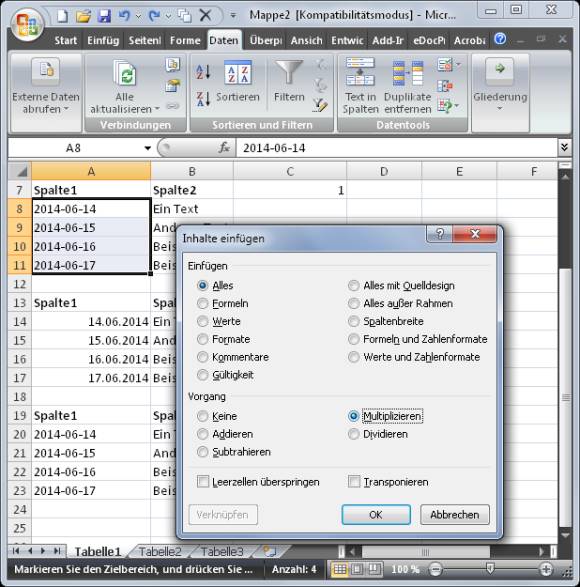Click the save disk icon
580x587 pixels.
pyautogui.click(x=104, y=16)
